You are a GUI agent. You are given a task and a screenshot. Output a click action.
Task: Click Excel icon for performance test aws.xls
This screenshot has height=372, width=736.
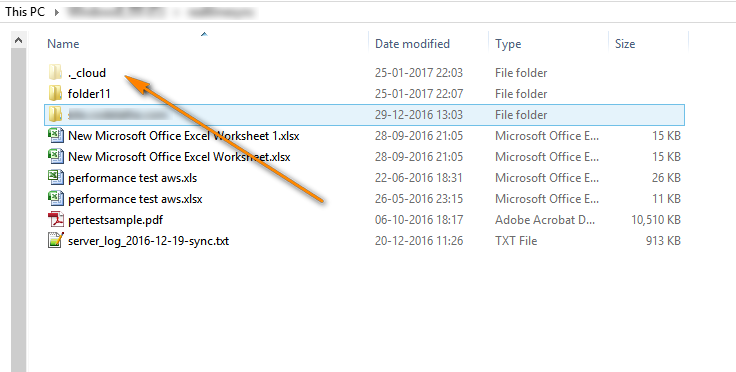pos(56,177)
